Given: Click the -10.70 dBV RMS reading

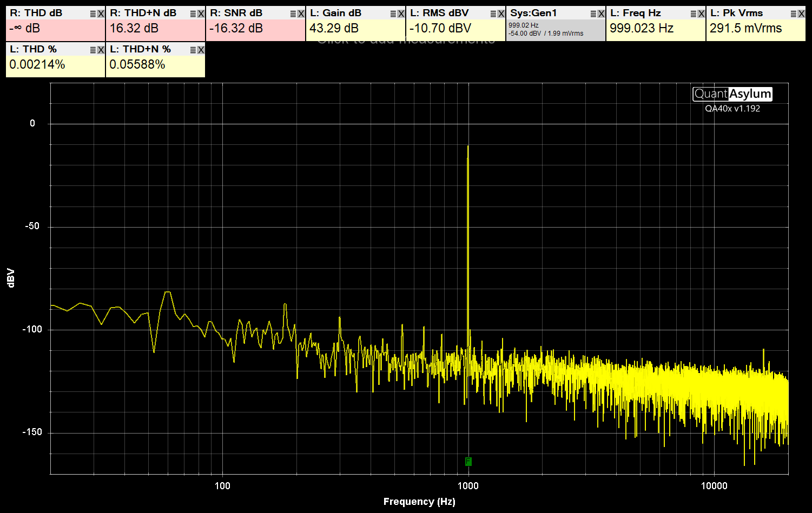Looking at the screenshot, I should [440, 29].
